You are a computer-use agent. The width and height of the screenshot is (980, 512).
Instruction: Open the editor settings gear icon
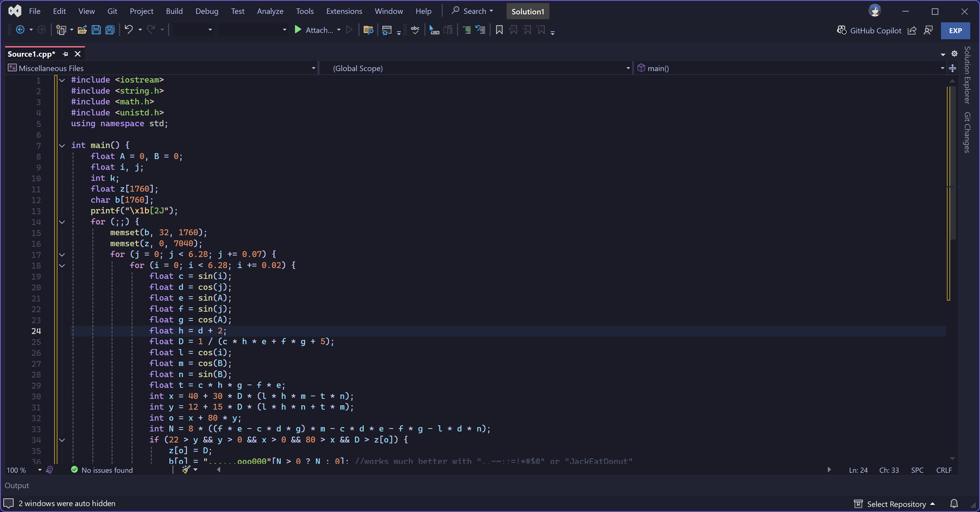[955, 54]
